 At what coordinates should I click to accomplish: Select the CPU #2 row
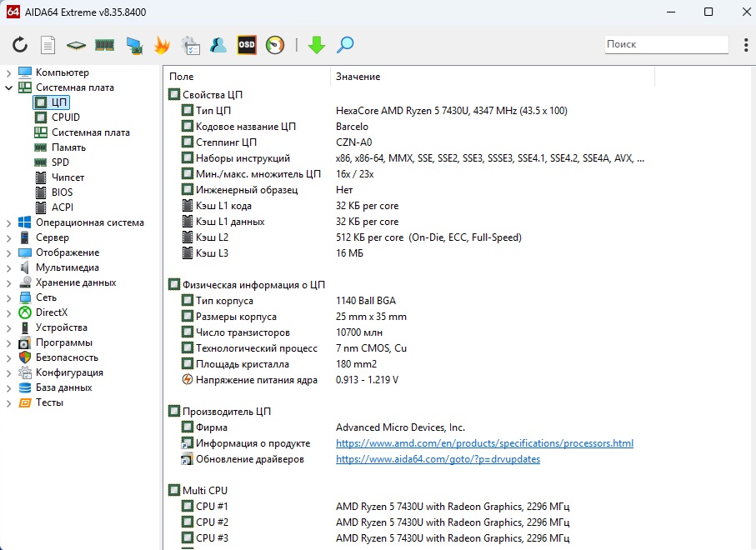click(413, 522)
